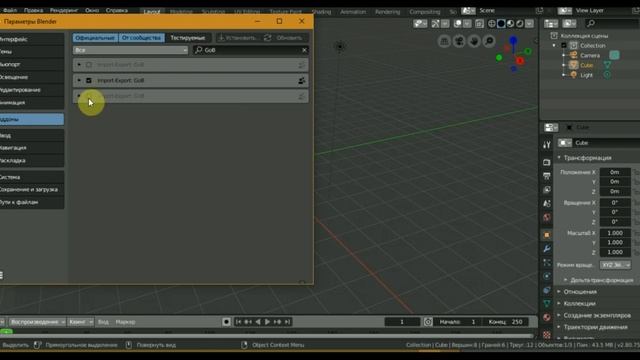Click the play animation button
The image size is (640, 360).
(267, 322)
